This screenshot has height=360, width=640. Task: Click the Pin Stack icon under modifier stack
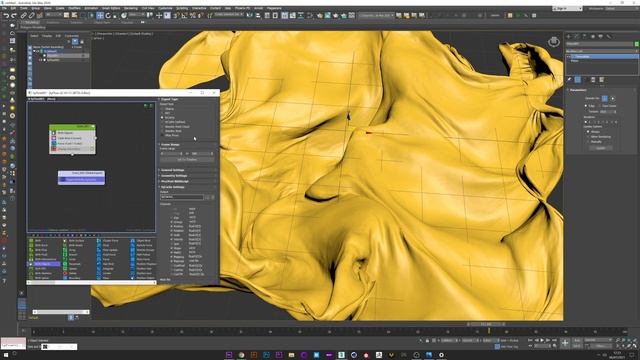(569, 80)
